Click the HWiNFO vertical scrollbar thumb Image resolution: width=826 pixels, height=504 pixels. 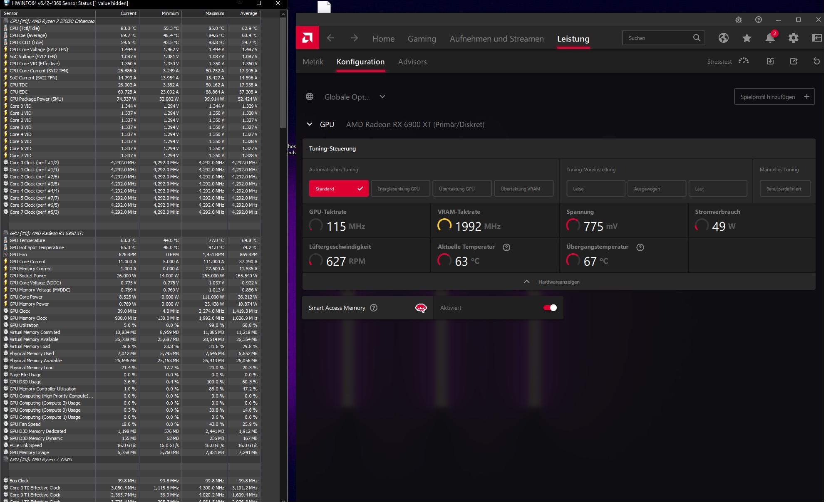click(x=284, y=73)
